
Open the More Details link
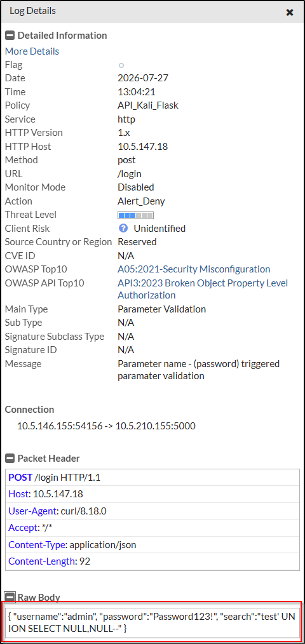32,51
